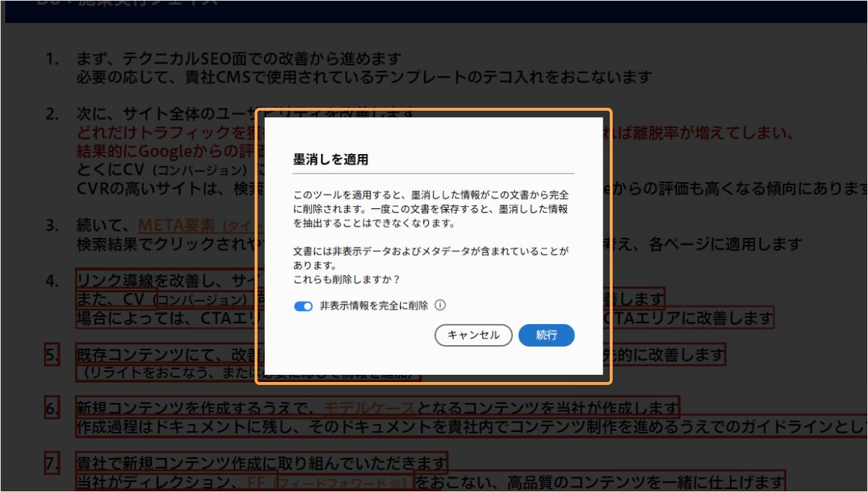Click the dialog line beginning 文書には非表示データ
This screenshot has width=868, height=492.
click(x=430, y=252)
